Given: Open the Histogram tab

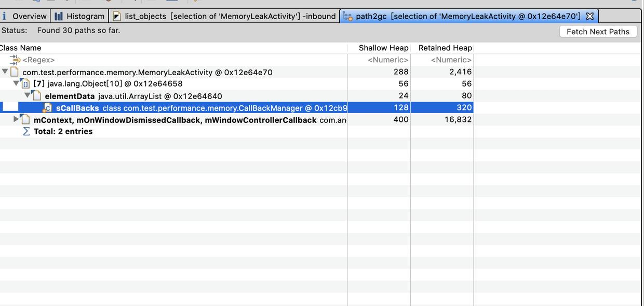Looking at the screenshot, I should pos(79,16).
